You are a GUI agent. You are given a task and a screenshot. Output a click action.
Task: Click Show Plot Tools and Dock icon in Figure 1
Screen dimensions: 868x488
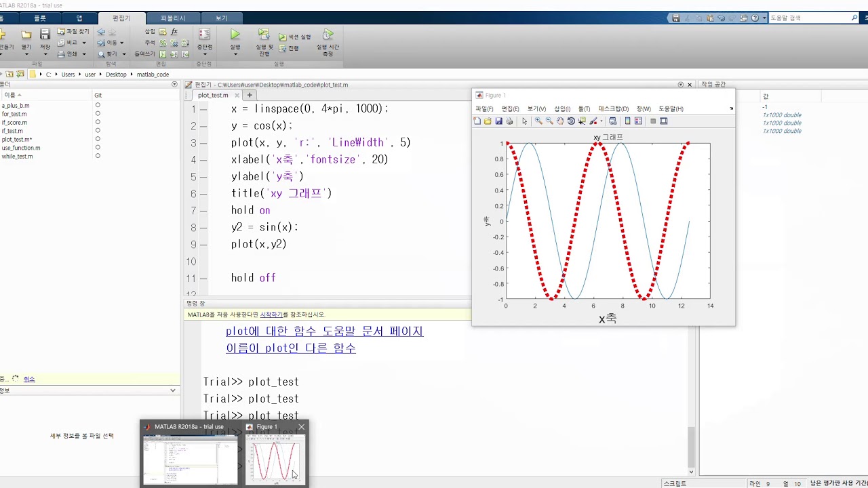click(663, 121)
